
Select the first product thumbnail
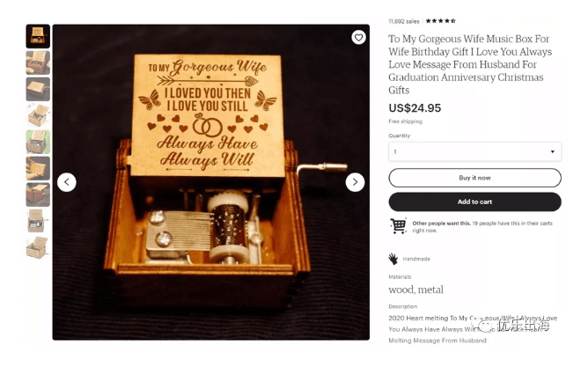[38, 36]
